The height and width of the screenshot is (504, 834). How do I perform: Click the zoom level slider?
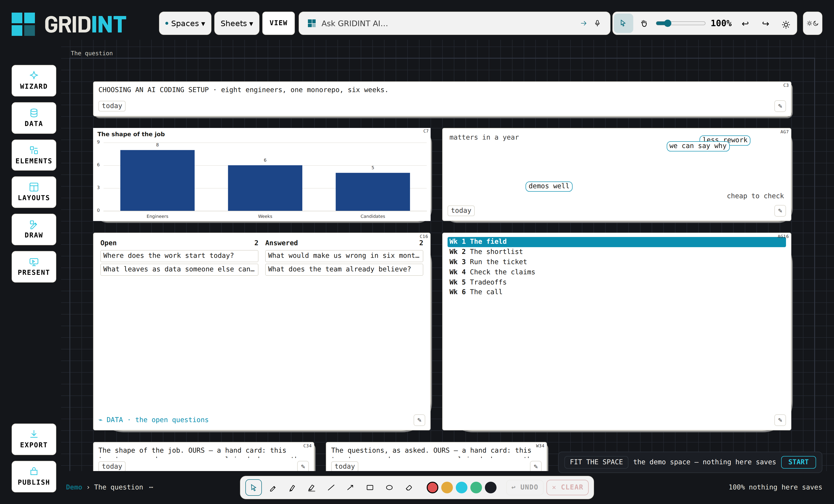coord(680,23)
